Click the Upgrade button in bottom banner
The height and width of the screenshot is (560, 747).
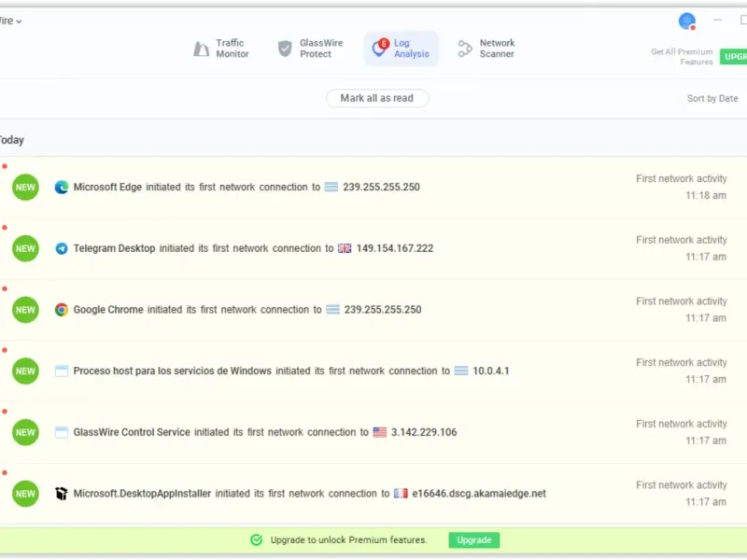pos(474,540)
